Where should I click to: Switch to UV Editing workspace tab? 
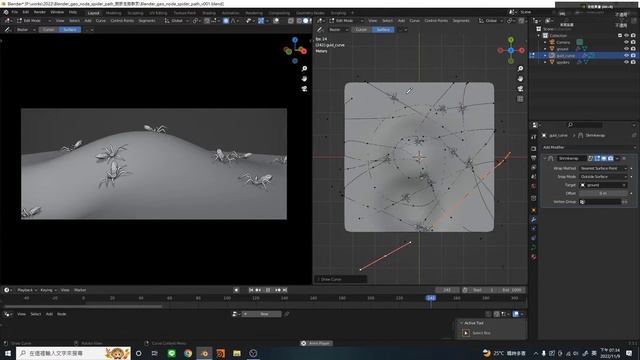pos(158,13)
